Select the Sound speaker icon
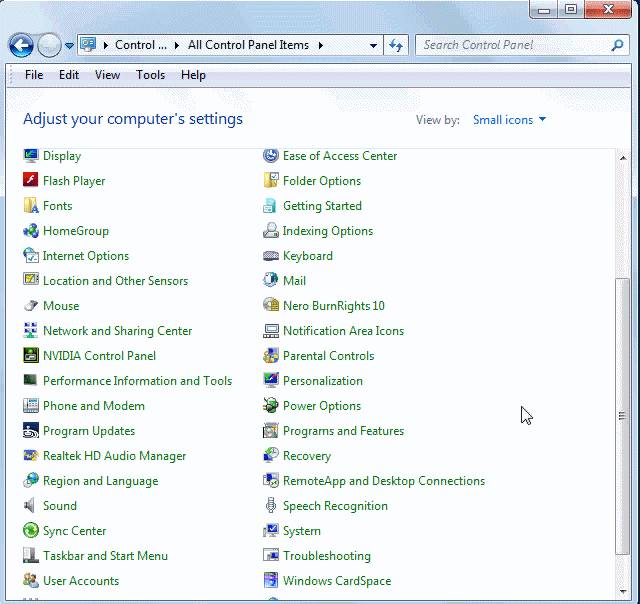The width and height of the screenshot is (640, 604). pos(31,506)
